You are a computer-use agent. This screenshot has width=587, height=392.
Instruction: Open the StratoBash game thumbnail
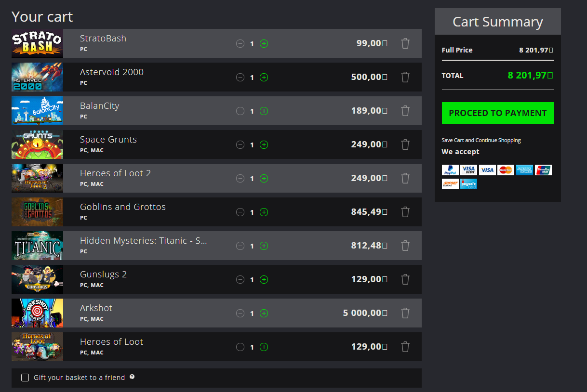click(37, 43)
